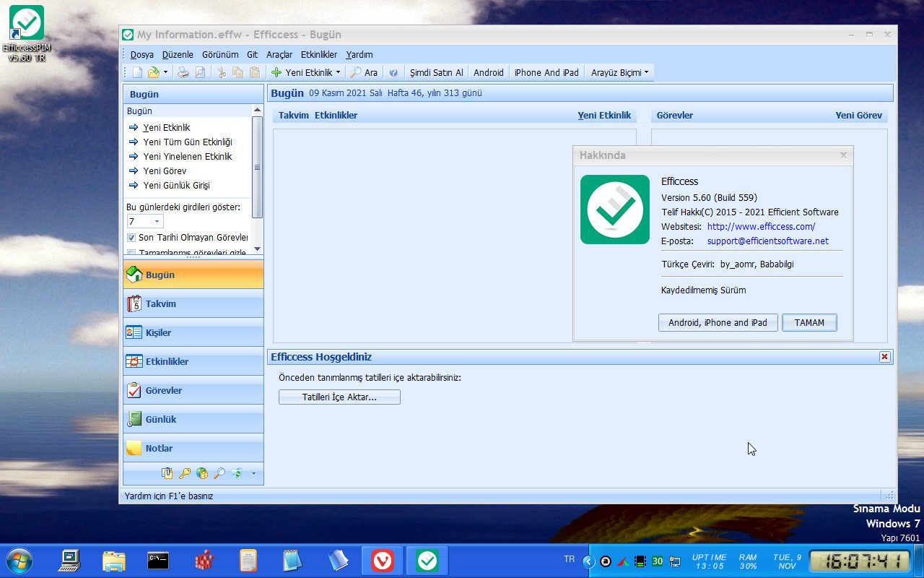Screen dimensions: 924x578
Task: Select the Günlük navigation pane
Action: coord(193,419)
